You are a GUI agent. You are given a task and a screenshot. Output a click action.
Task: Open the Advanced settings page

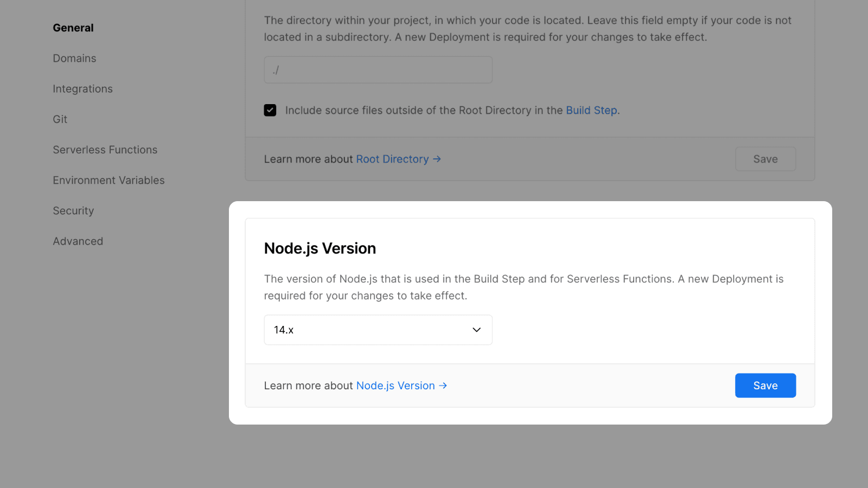point(78,241)
